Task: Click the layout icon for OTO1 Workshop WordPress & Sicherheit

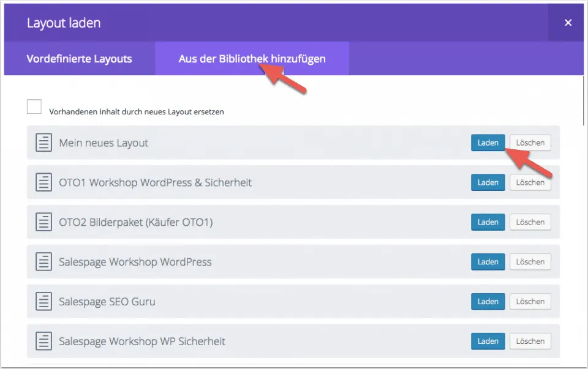Action: [x=43, y=182]
